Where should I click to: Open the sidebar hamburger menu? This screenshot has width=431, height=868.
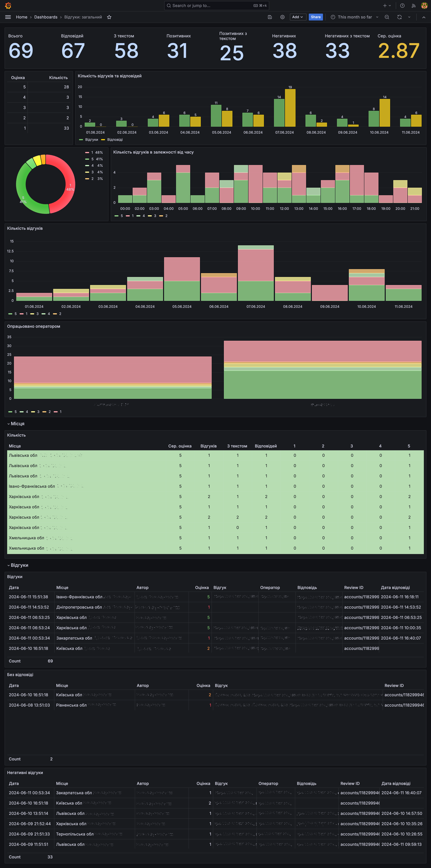click(x=8, y=17)
